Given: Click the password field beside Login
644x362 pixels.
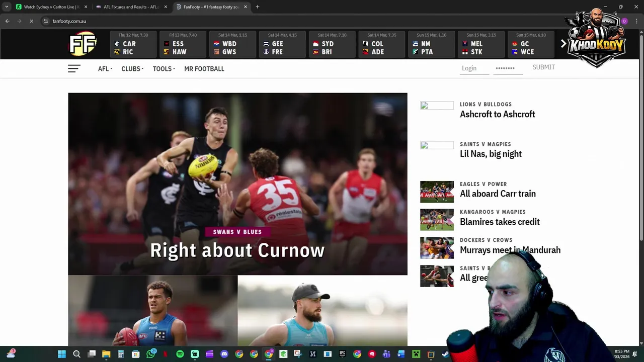Looking at the screenshot, I should click(x=508, y=68).
